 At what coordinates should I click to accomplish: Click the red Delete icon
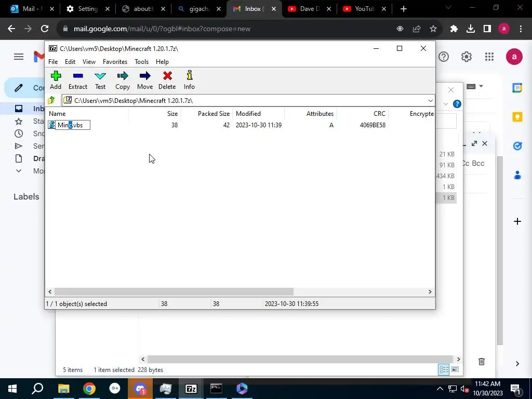click(167, 80)
